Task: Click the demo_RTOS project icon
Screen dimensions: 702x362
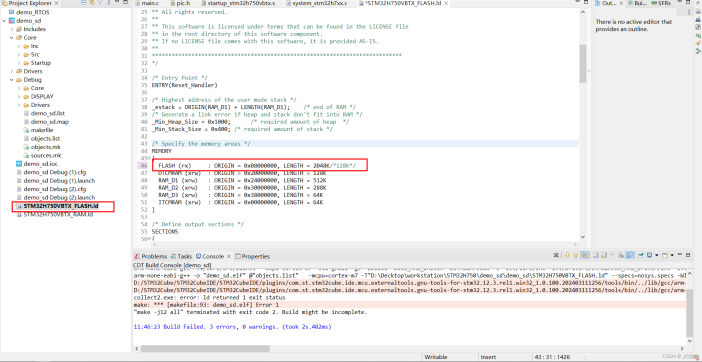Action: point(12,12)
